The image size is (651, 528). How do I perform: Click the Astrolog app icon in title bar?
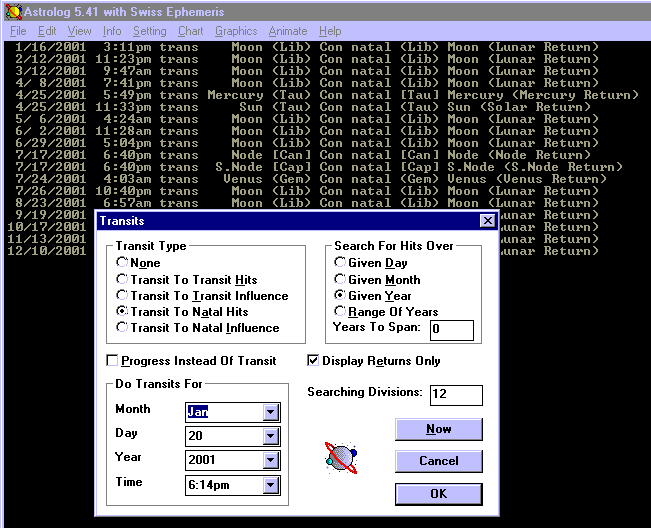[x=13, y=12]
